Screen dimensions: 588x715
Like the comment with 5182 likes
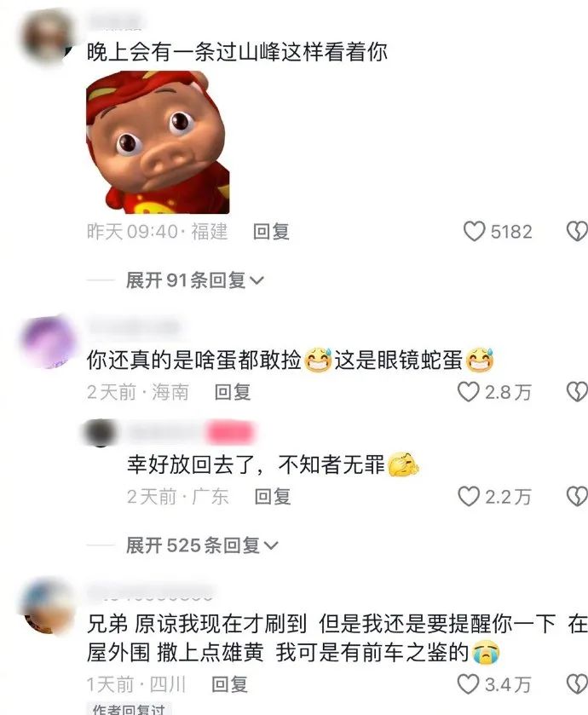point(474,231)
